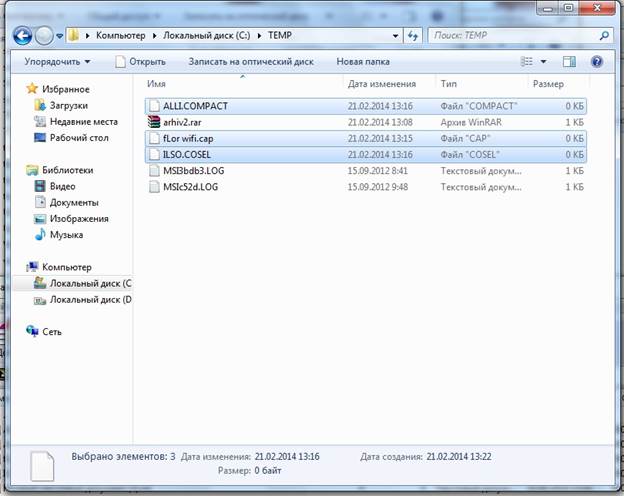Open the view options dropdown arrow
The height and width of the screenshot is (496, 624).
[543, 62]
